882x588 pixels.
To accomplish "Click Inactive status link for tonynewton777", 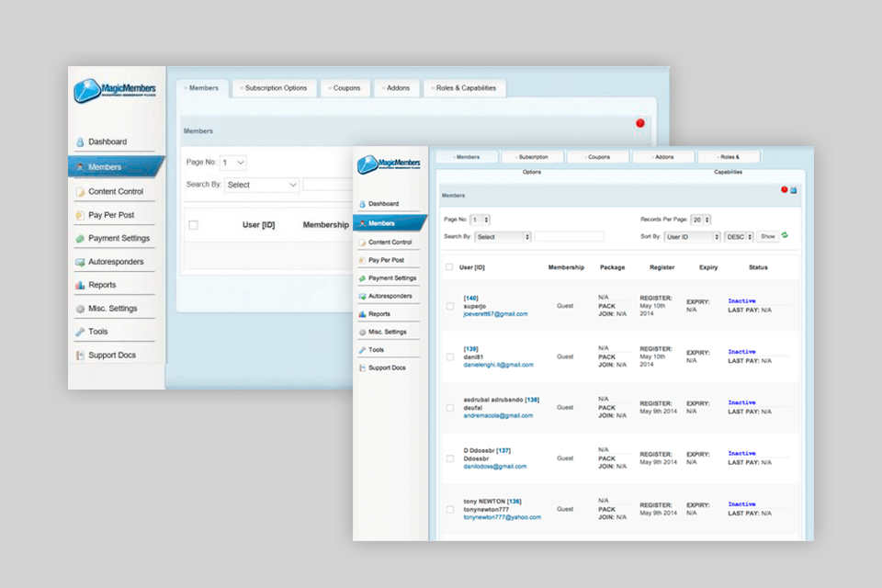I will coord(742,504).
